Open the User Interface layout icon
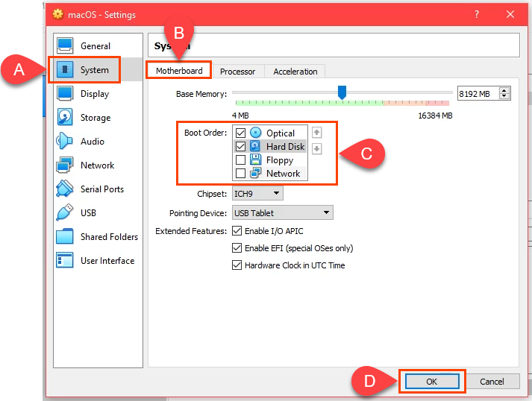The width and height of the screenshot is (532, 401). (64, 260)
